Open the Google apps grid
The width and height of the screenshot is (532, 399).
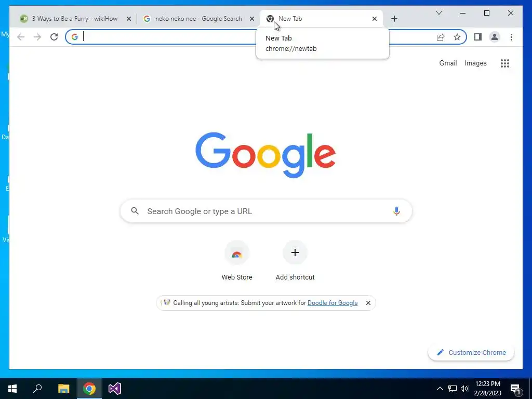click(x=505, y=63)
